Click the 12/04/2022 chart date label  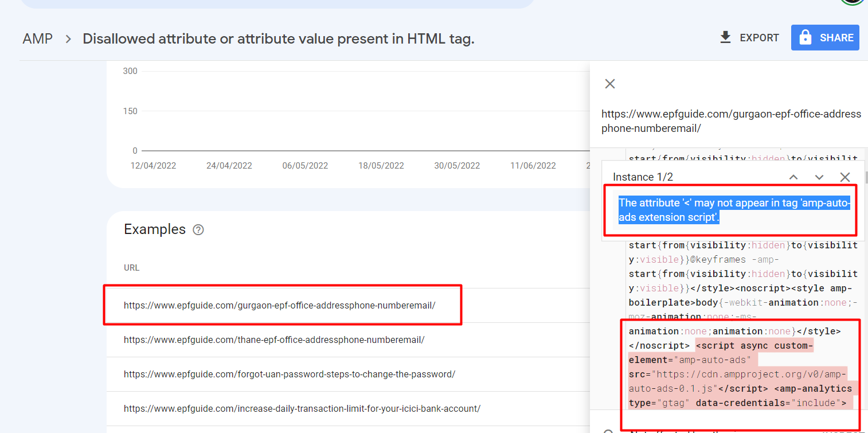coord(152,166)
